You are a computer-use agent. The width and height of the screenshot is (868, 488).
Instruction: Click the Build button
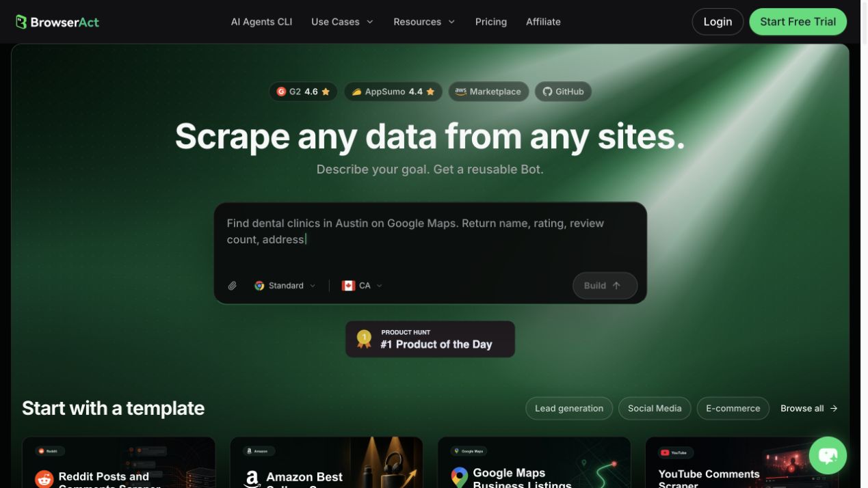(x=605, y=286)
